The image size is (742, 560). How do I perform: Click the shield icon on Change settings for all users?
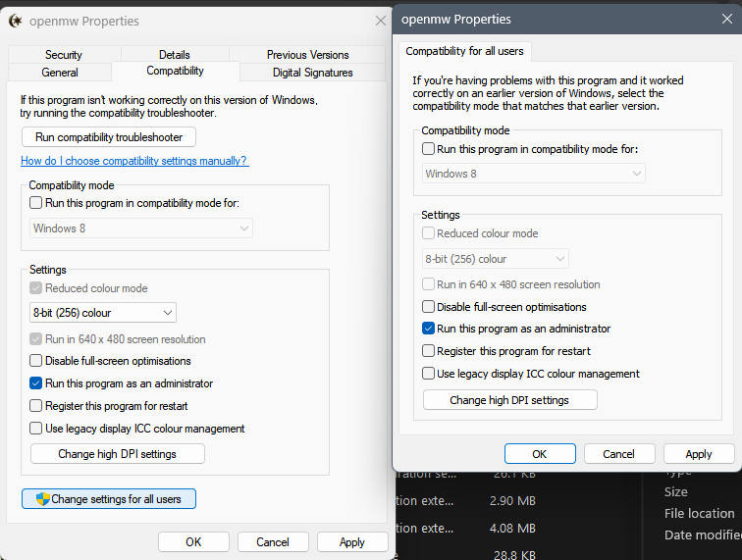pyautogui.click(x=43, y=499)
